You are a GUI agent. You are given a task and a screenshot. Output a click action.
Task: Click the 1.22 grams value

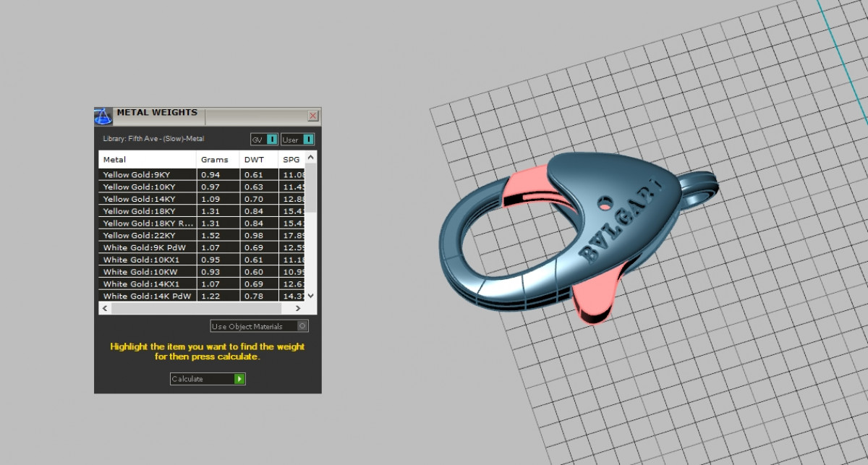(210, 296)
